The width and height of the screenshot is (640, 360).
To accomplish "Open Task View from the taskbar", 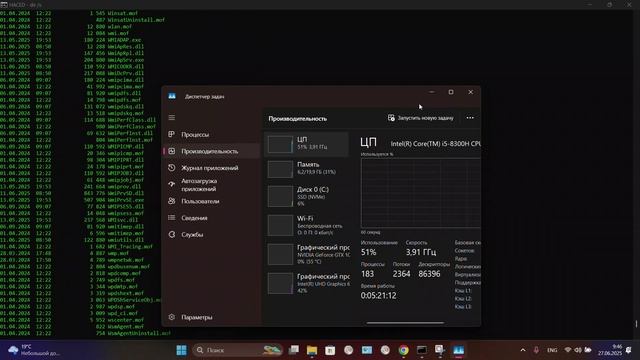I will tap(293, 350).
